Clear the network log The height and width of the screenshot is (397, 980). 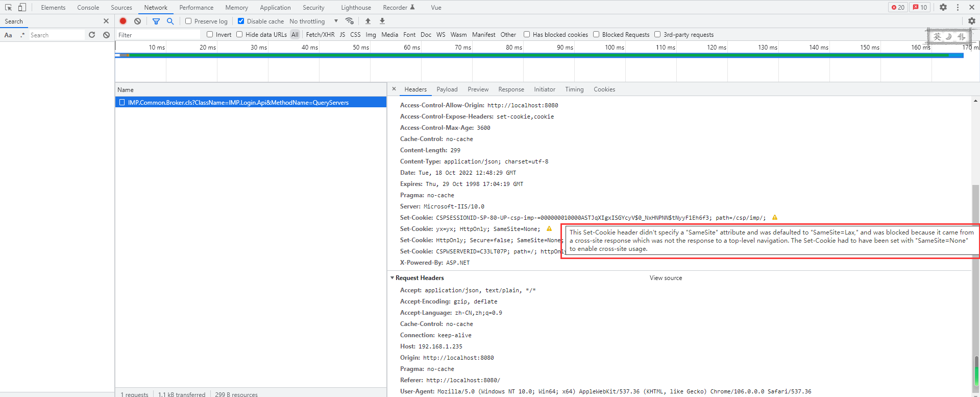(x=137, y=21)
